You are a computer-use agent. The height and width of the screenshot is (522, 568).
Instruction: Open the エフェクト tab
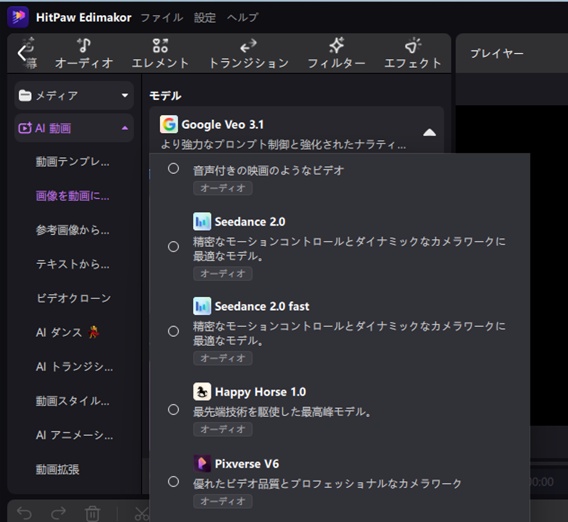(413, 54)
